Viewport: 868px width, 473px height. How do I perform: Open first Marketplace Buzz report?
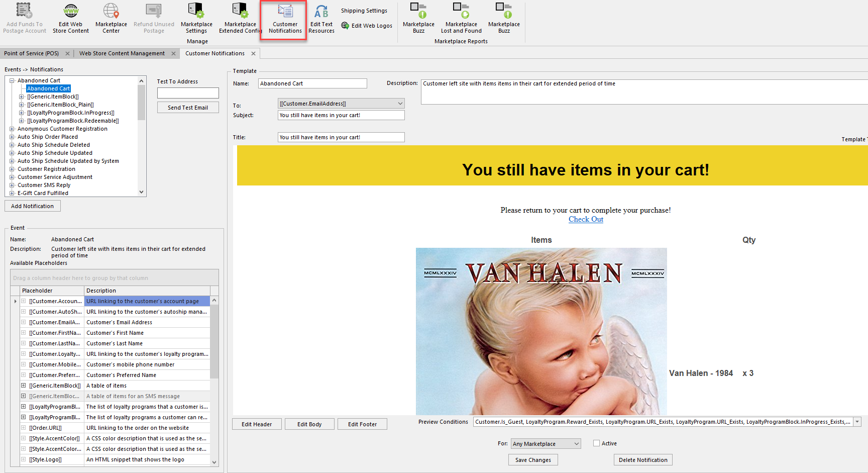click(x=418, y=18)
